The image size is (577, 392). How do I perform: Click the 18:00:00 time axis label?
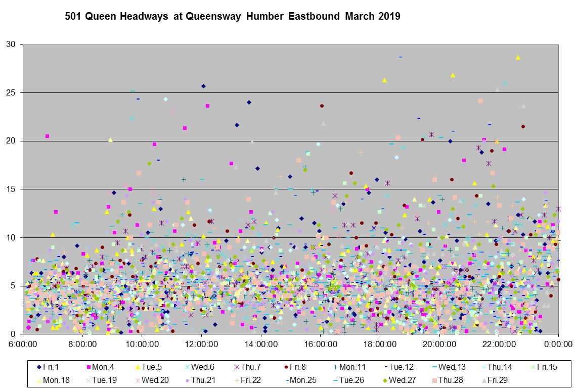point(380,344)
